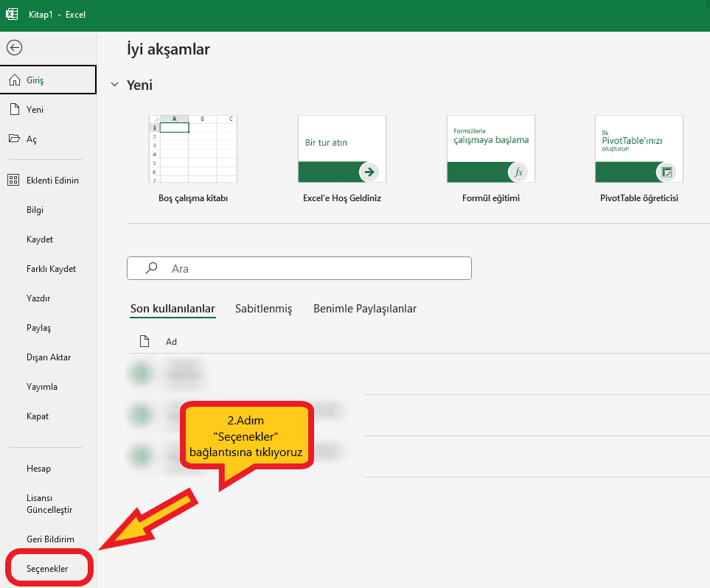Open the Yazdır print page
The image size is (710, 588).
[38, 298]
